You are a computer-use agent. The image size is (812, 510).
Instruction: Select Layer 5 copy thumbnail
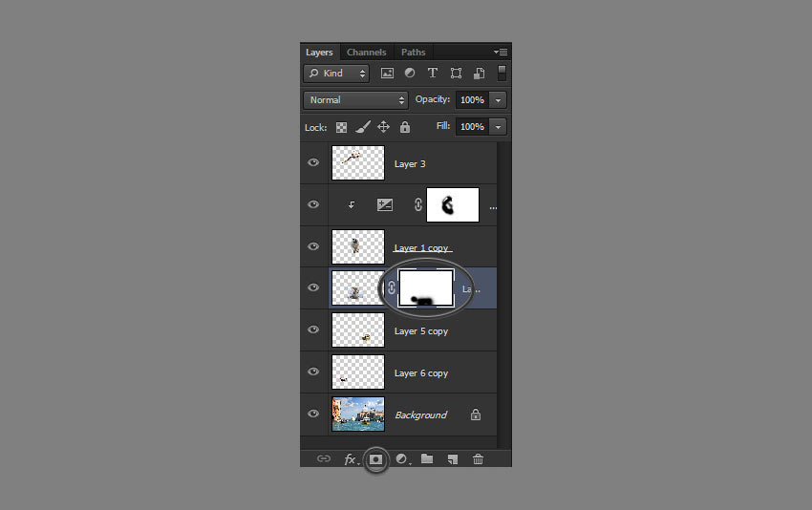(x=358, y=329)
